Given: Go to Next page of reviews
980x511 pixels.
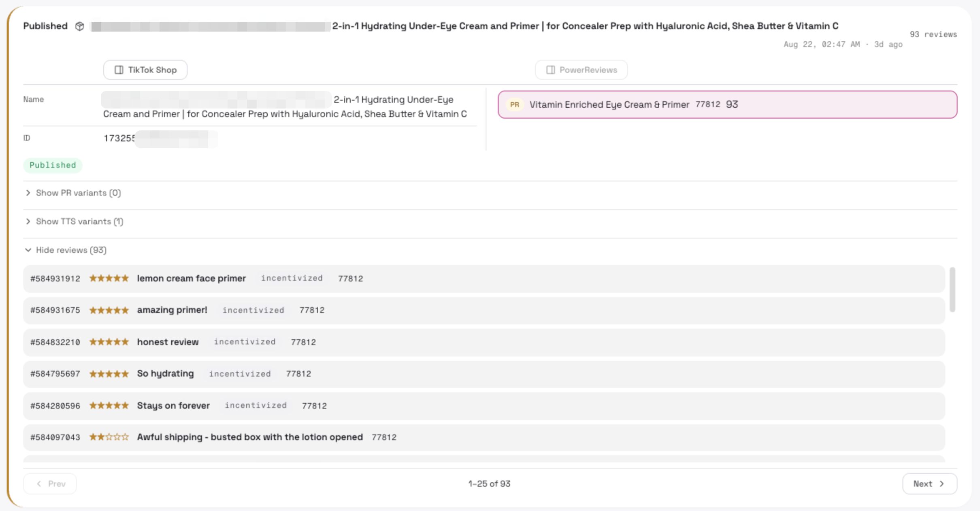Looking at the screenshot, I should pos(930,484).
